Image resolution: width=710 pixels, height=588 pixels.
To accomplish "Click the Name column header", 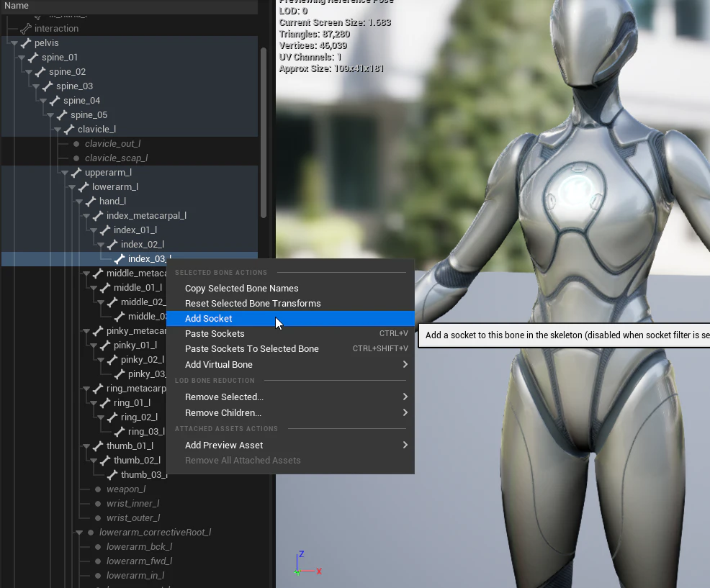I will tap(129, 6).
